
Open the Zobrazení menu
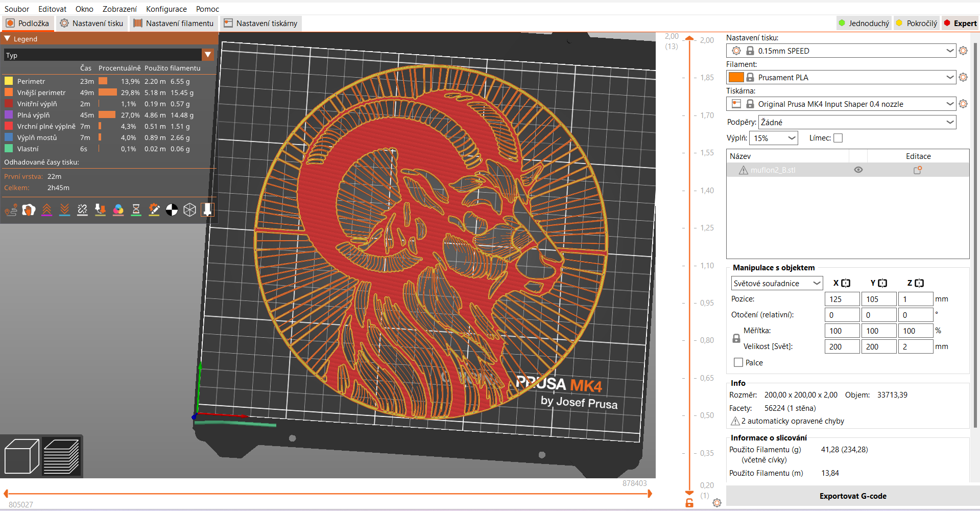point(119,9)
